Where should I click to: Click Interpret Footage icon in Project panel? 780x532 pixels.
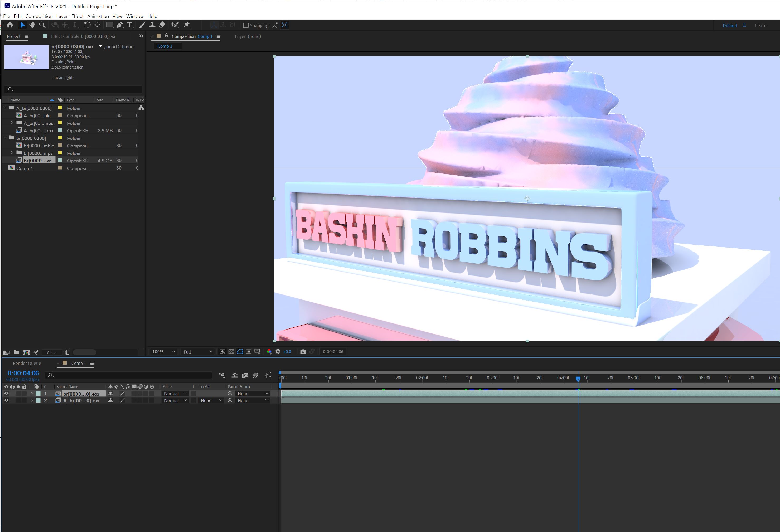(x=6, y=352)
